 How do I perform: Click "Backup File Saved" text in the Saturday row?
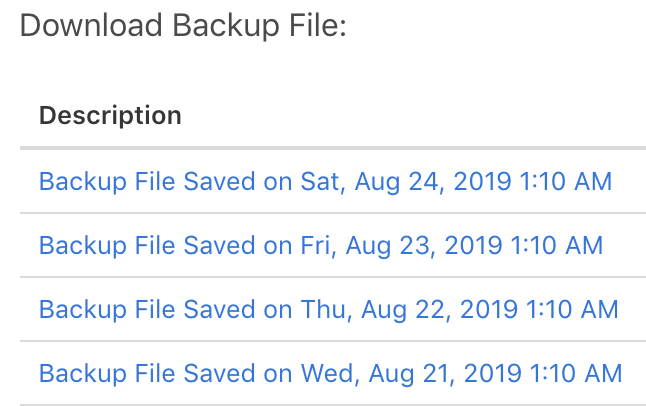coord(147,182)
